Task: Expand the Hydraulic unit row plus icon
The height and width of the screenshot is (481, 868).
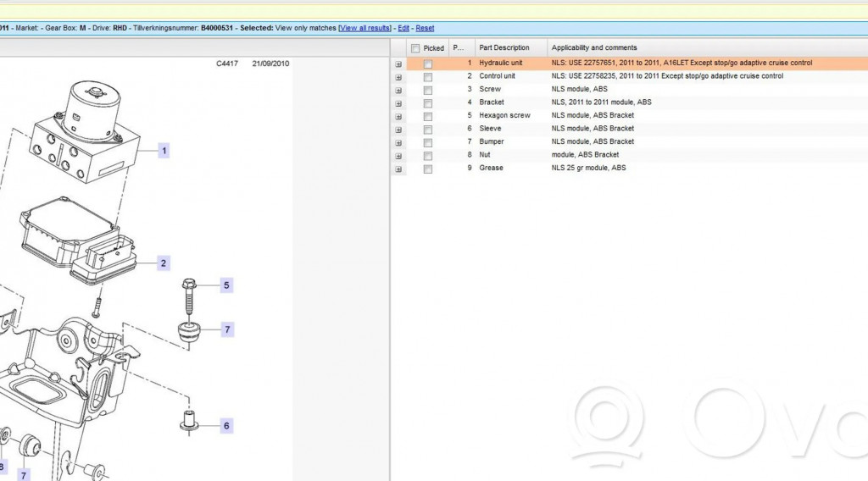Action: [x=398, y=64]
